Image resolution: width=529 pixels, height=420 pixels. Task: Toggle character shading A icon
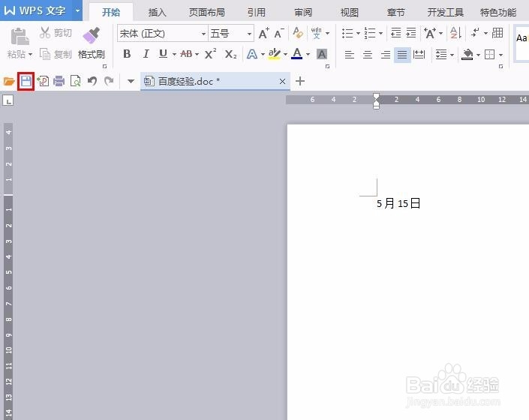pos(322,54)
